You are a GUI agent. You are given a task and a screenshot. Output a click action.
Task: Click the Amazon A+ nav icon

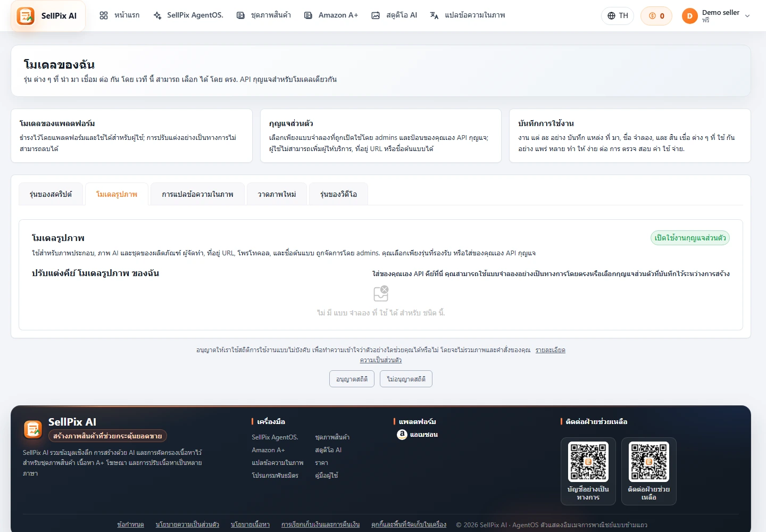(x=308, y=15)
